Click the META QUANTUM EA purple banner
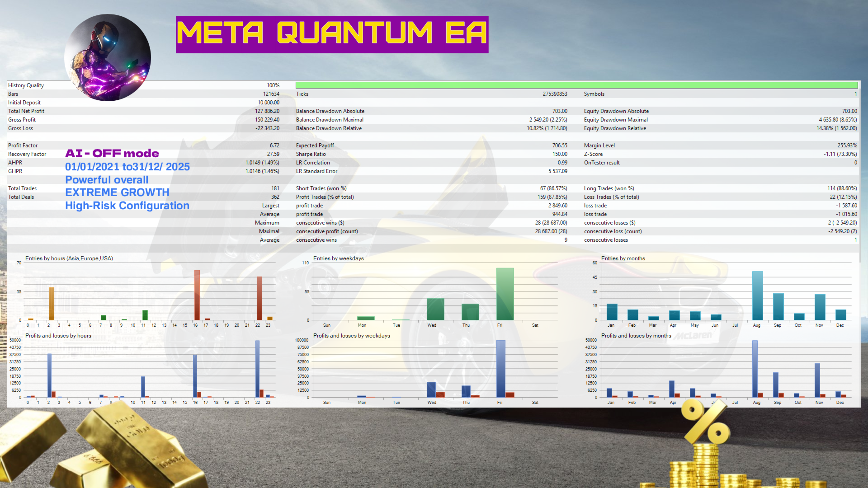Viewport: 868px width, 488px height. point(331,33)
